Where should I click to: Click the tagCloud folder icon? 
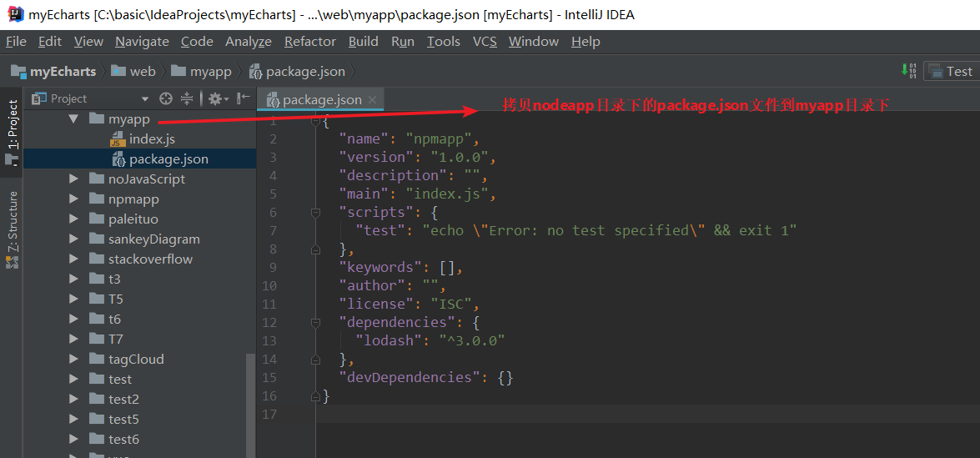[96, 359]
